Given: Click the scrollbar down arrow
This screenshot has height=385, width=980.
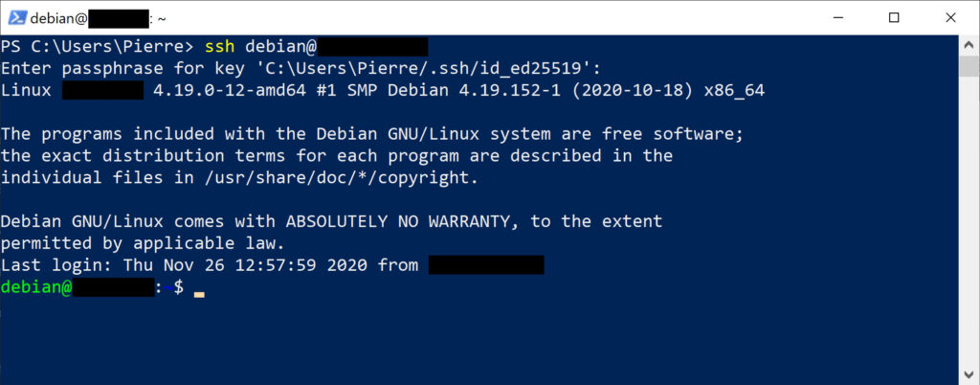Looking at the screenshot, I should pos(969,375).
